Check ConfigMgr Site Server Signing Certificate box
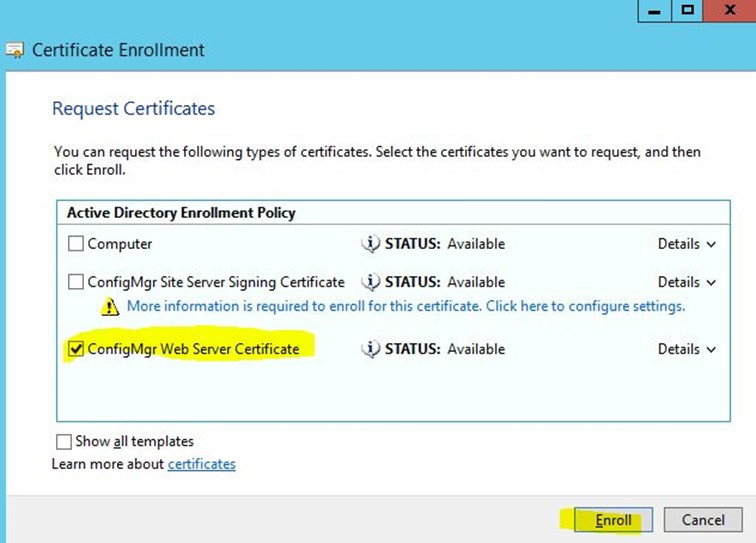The width and height of the screenshot is (756, 543). pyautogui.click(x=76, y=282)
